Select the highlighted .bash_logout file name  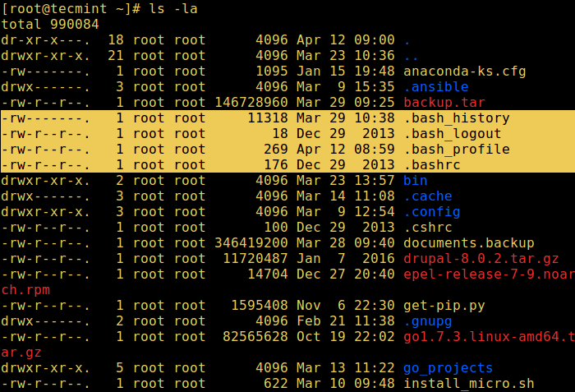(453, 134)
